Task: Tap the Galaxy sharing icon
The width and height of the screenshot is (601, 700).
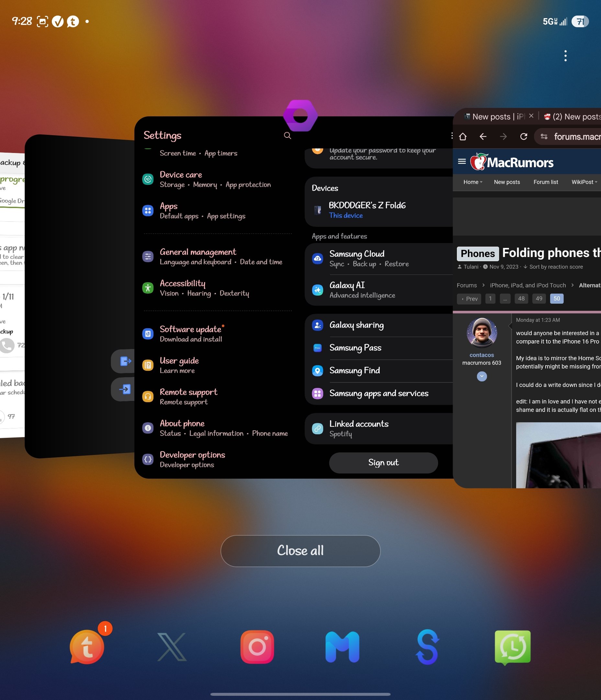Action: click(317, 325)
